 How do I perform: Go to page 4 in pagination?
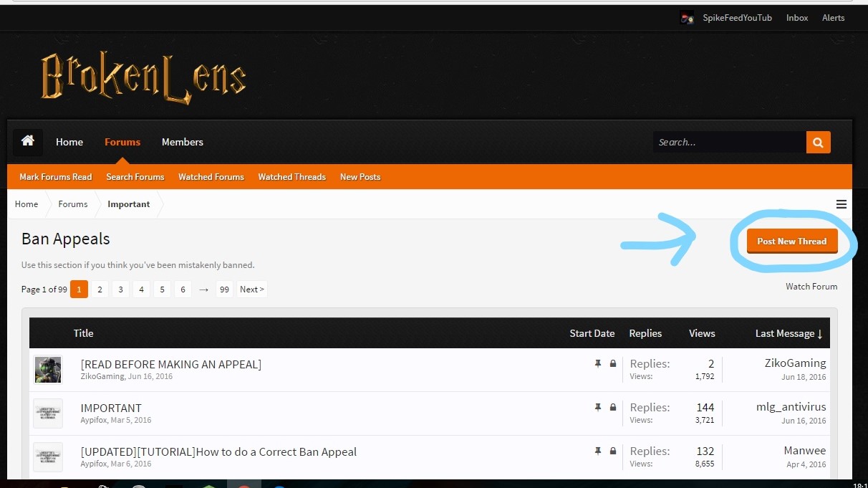[141, 290]
